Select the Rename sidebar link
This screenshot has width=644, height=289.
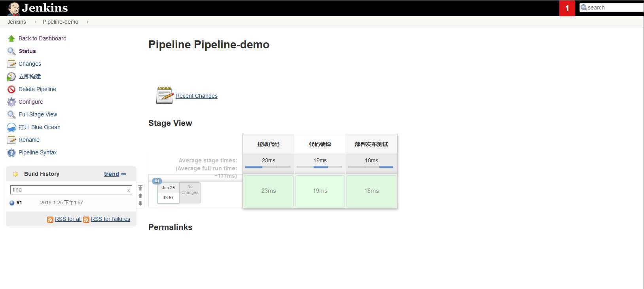coord(29,140)
